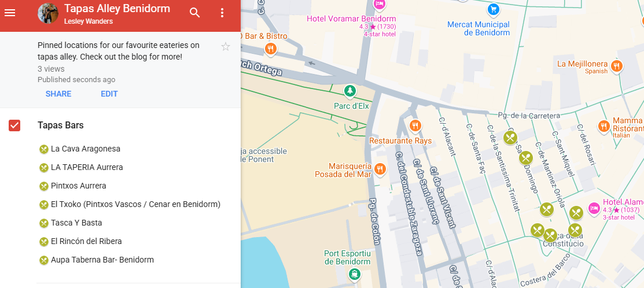Click icon beside Tasca Y Basta

click(x=44, y=223)
